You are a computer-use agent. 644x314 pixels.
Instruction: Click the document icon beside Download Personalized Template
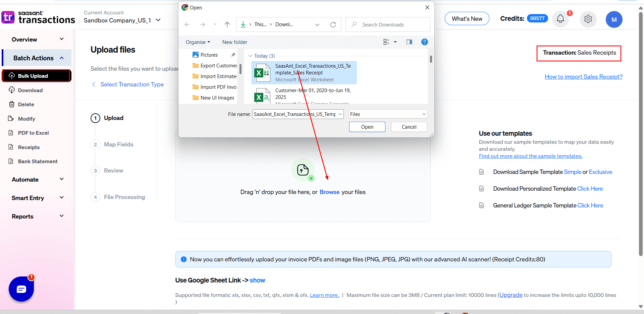[481, 189]
